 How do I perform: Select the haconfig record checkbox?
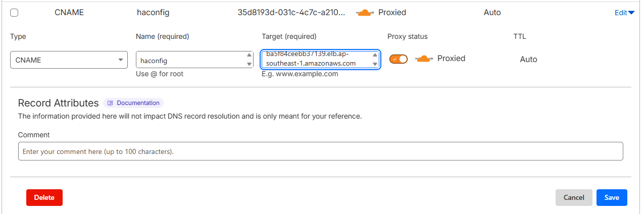(x=14, y=13)
